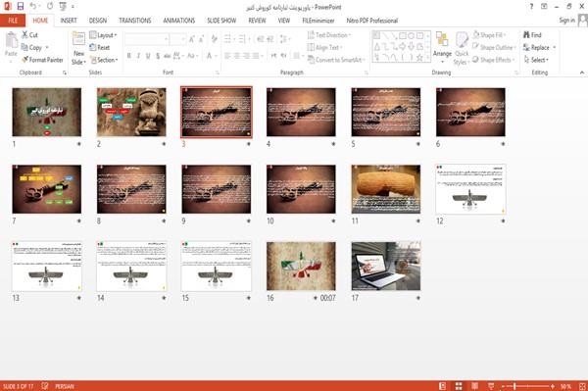588x391 pixels.
Task: Click the Ribbon Display Options icon
Action: pyautogui.click(x=544, y=7)
